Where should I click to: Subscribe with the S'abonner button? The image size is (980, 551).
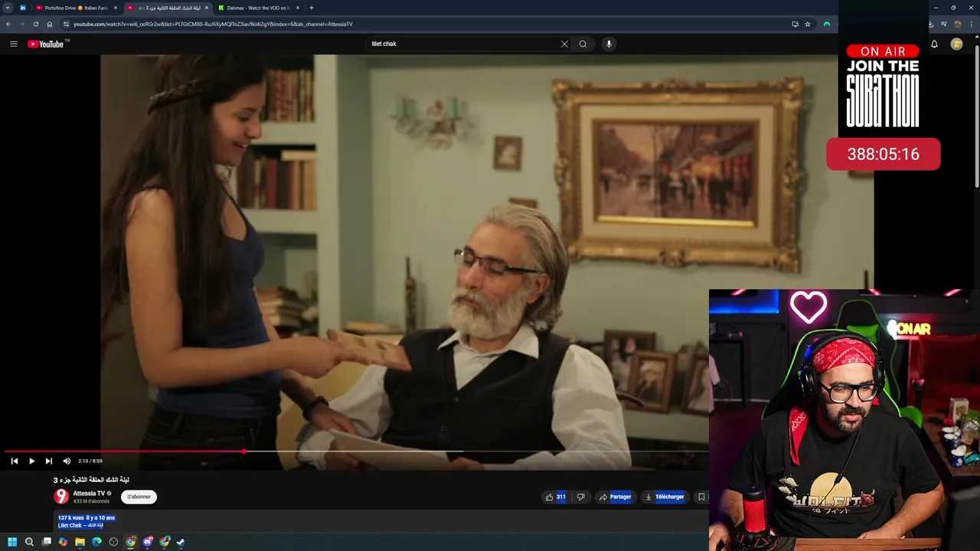point(139,497)
